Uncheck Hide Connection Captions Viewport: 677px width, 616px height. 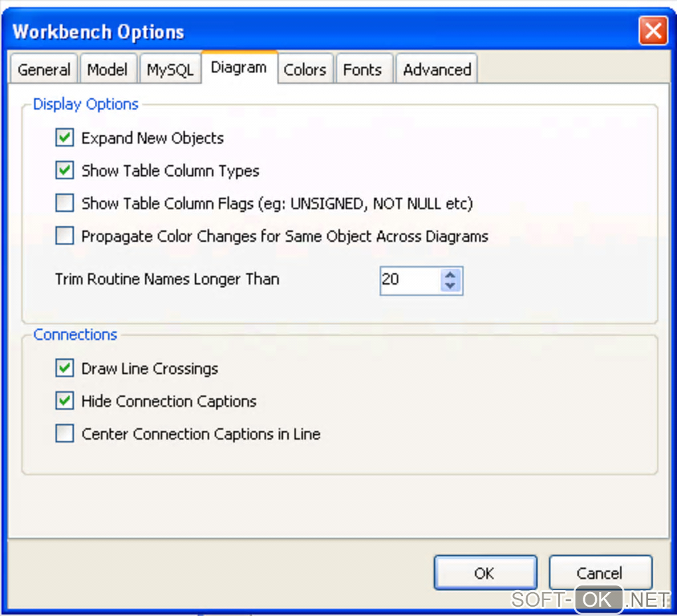coord(65,400)
